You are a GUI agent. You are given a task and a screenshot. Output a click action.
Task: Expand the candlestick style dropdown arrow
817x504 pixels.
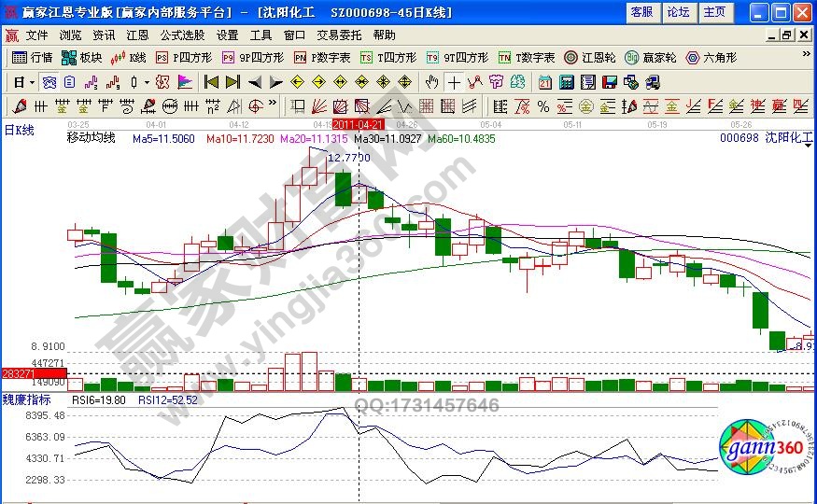tap(147, 81)
